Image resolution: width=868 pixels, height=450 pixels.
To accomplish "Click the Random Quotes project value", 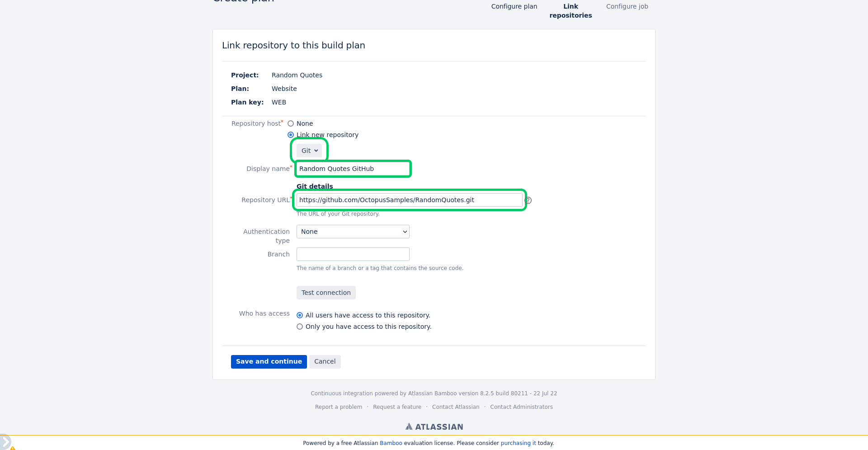I will click(297, 75).
